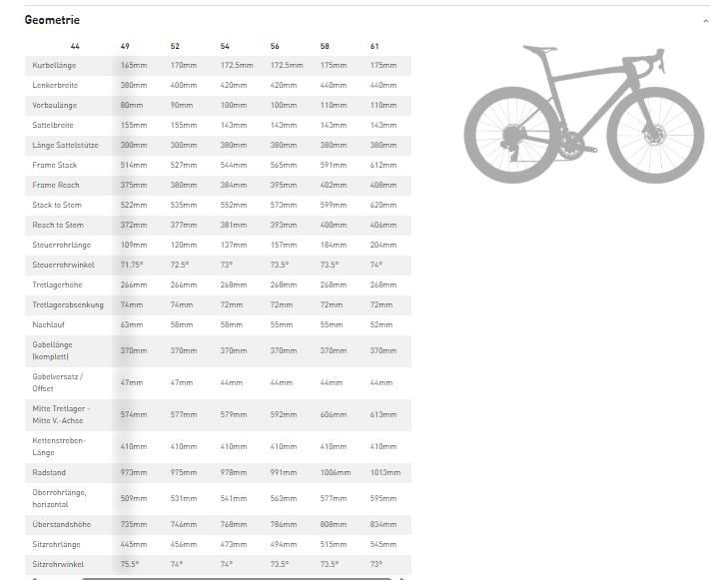Image resolution: width=728 pixels, height=580 pixels.
Task: Pick the size 54 column header
Action: coord(225,47)
